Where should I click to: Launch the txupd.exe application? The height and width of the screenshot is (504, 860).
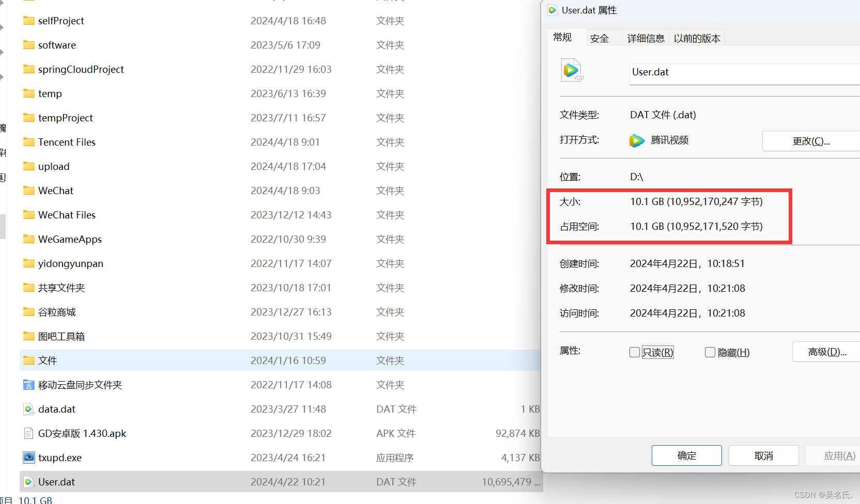coord(59,458)
